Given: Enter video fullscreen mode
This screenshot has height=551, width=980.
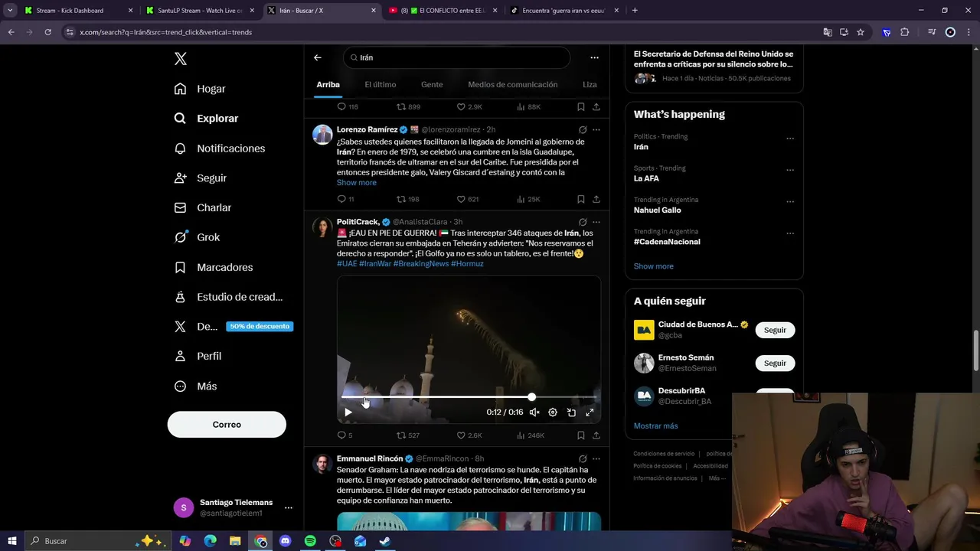Looking at the screenshot, I should click(x=590, y=412).
